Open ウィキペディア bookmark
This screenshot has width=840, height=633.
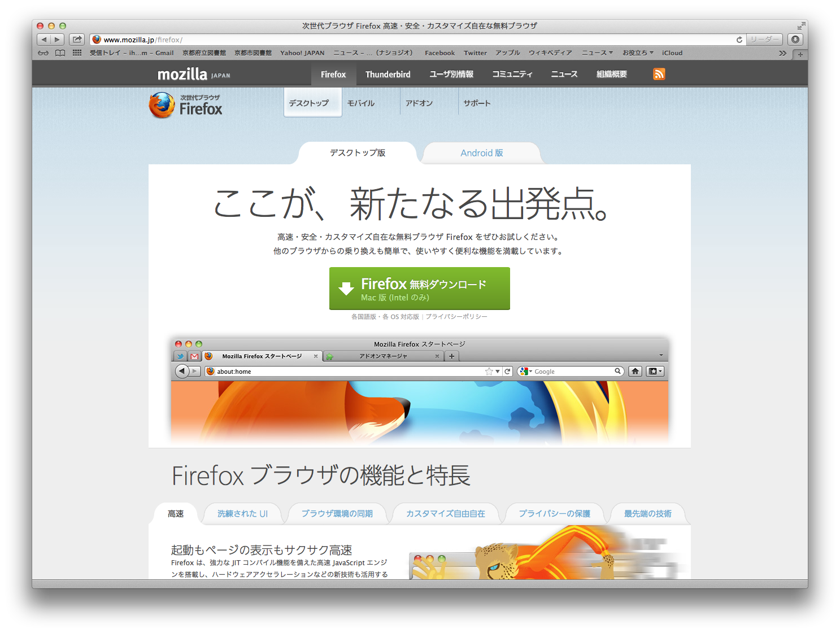point(550,53)
